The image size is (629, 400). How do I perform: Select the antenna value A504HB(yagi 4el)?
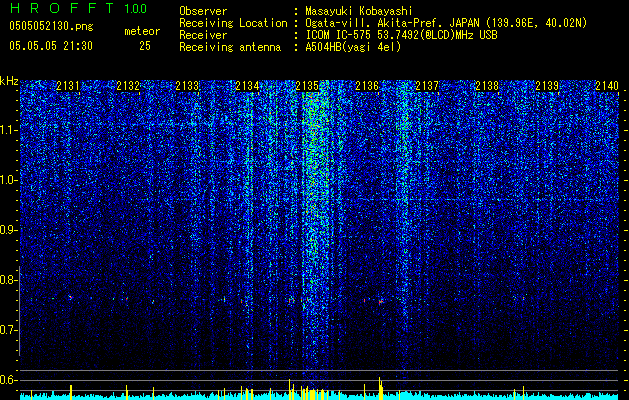[x=353, y=47]
